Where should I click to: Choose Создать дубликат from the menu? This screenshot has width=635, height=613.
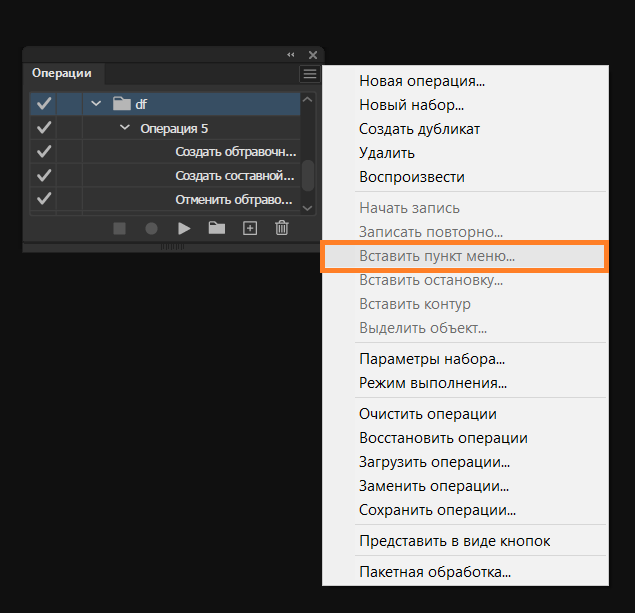click(465, 129)
